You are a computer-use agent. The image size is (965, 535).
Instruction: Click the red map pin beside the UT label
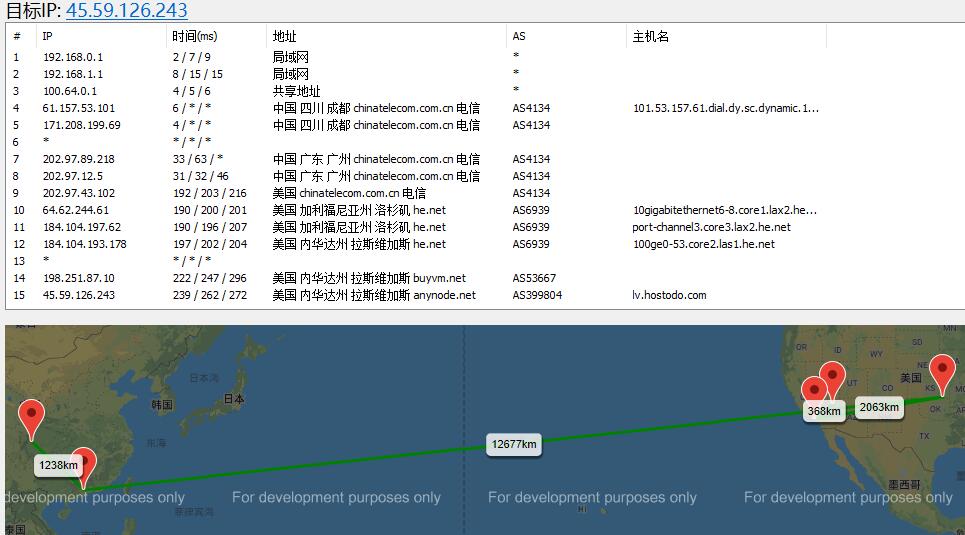pos(833,378)
